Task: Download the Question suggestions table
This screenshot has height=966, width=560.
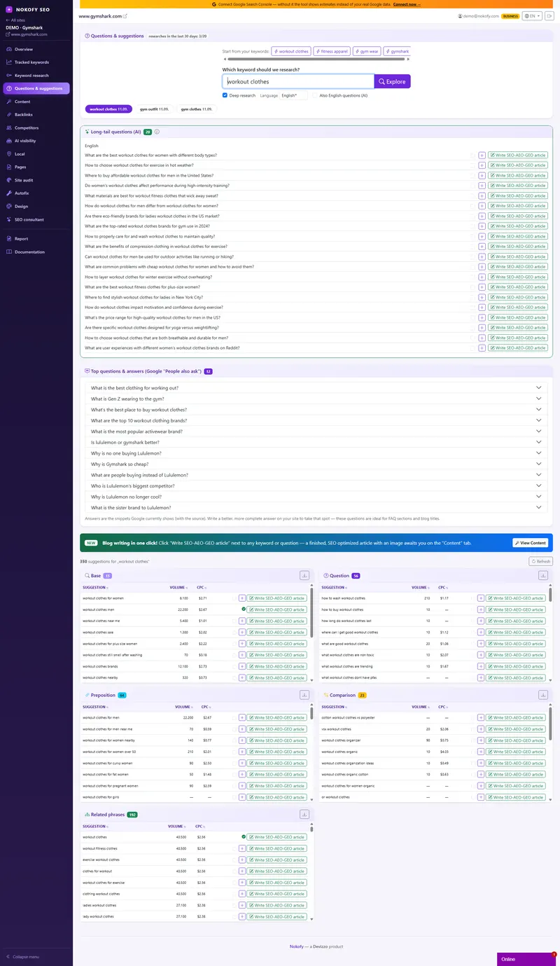Action: [543, 575]
